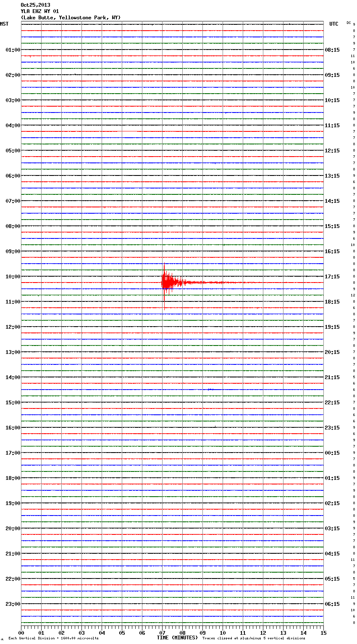Select the 22:00 MST hour label
This screenshot has height=644, width=357.
click(13, 579)
